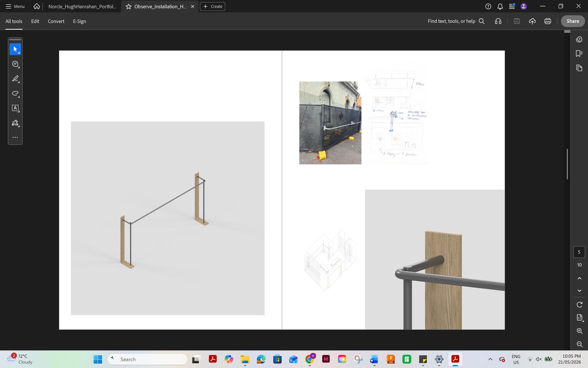The height and width of the screenshot is (368, 588).
Task: Open Microsoft Word from the taskbar
Action: [374, 359]
